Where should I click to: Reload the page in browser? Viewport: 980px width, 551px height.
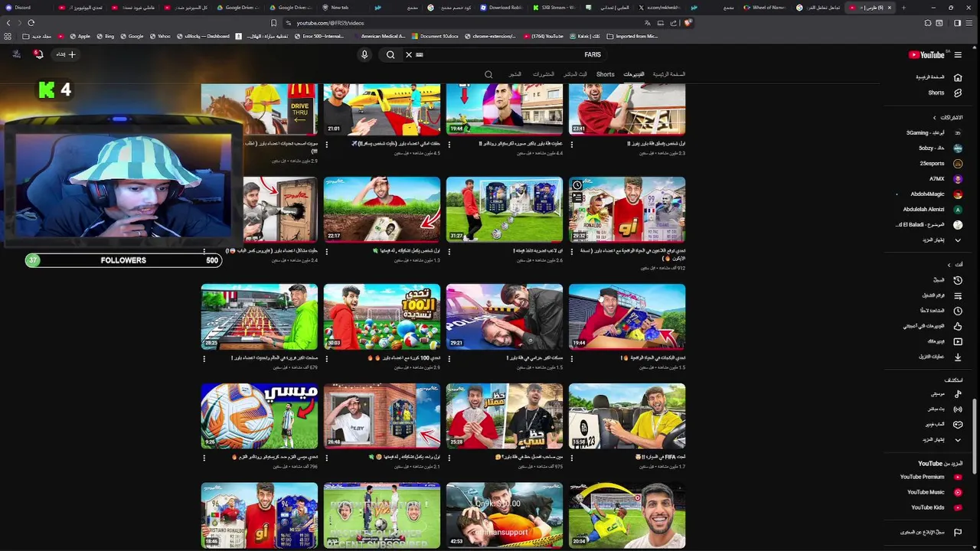[x=31, y=23]
